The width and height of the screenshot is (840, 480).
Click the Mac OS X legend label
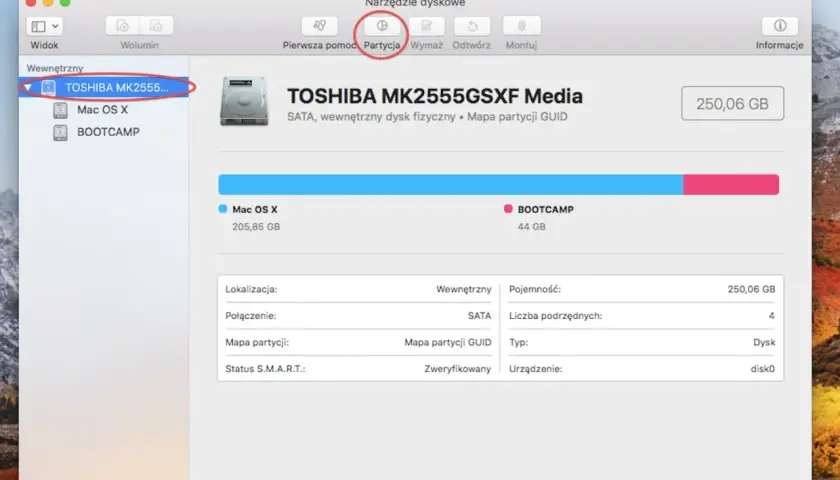click(255, 209)
